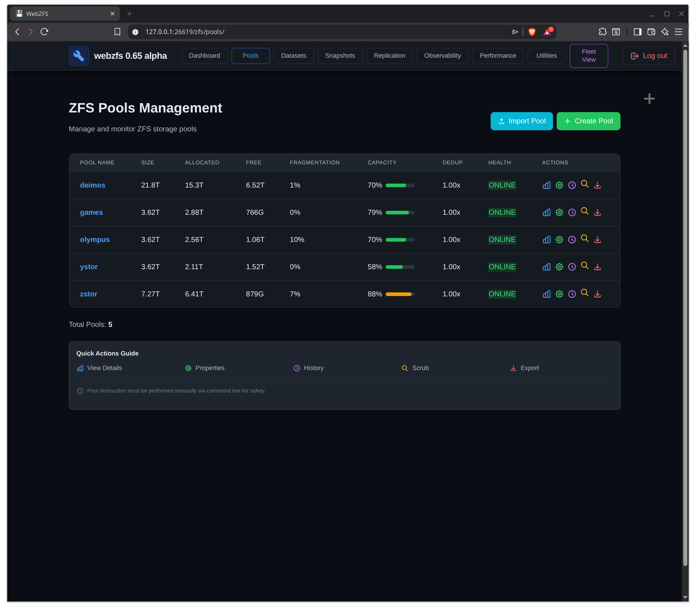Open the browser extensions puzzle icon

pyautogui.click(x=602, y=32)
